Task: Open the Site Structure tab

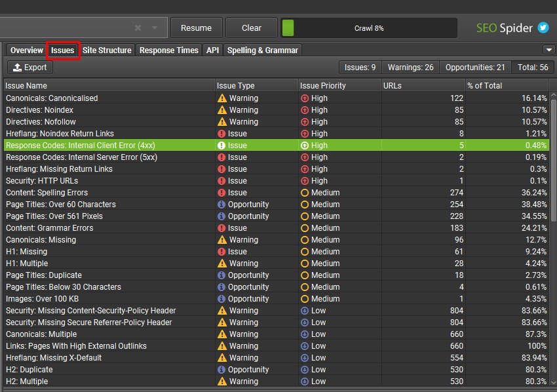Action: (107, 50)
